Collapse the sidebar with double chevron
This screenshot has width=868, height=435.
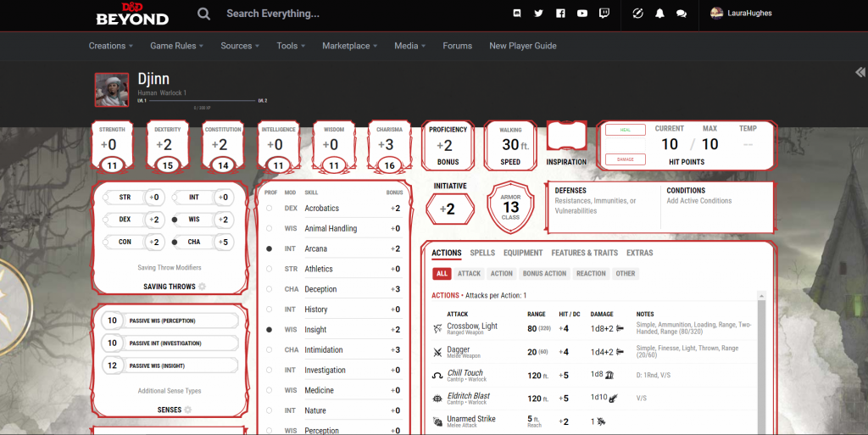860,73
